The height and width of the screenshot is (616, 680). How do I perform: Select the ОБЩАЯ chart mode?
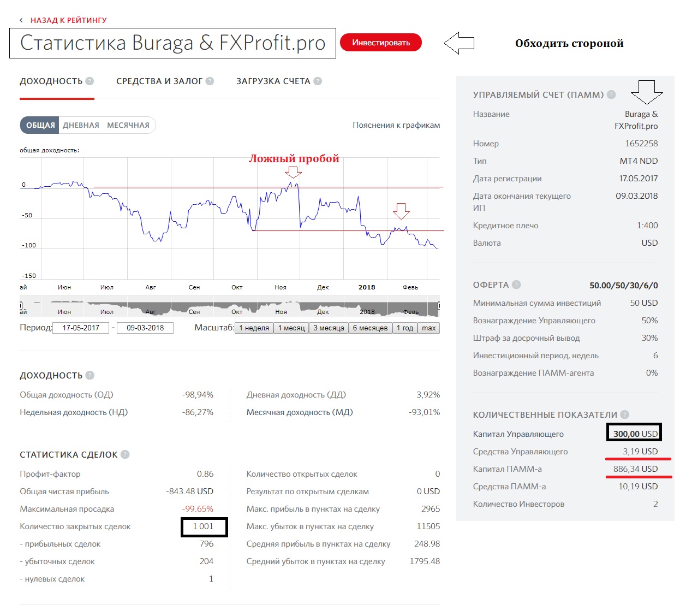coord(40,125)
